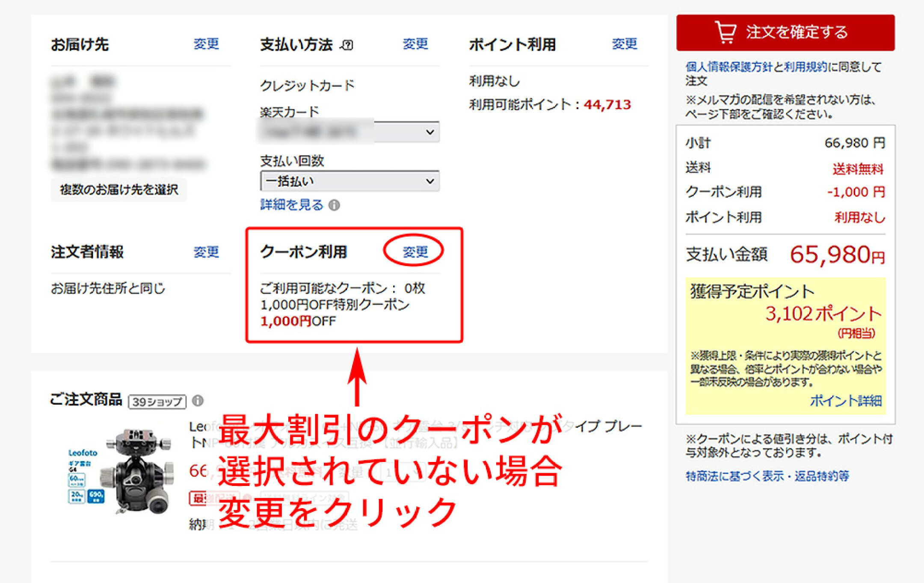Viewport: 924px width, 583px height.
Task: Click 変更 link for お届け先
Action: [x=206, y=44]
